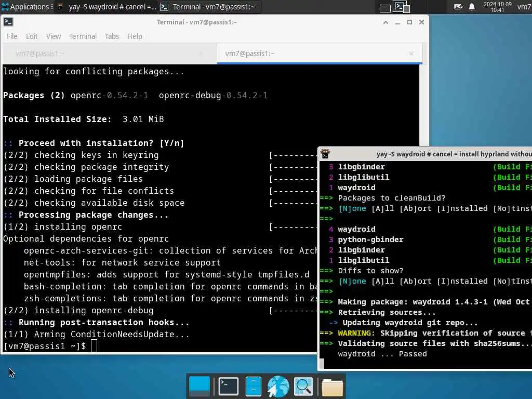Click the 'looking for conflicting packages...' line

[x=94, y=72]
